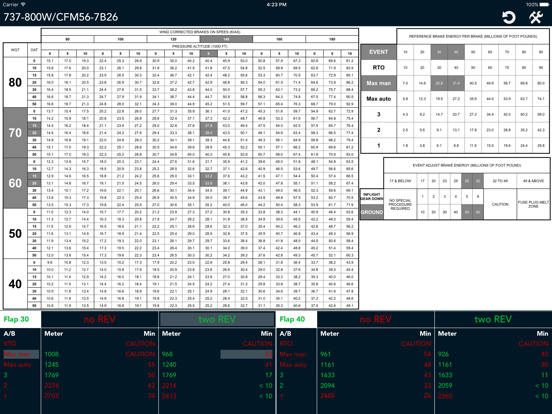552x414 pixels.
Task: Click the 2413 meter value
Action: coord(169,396)
